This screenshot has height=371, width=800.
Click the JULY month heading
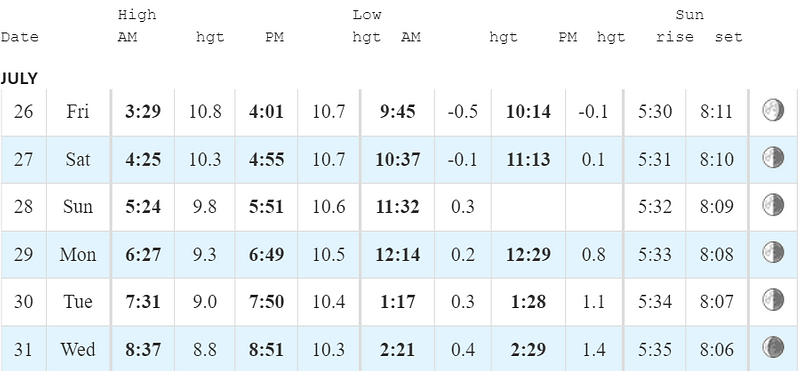pos(19,79)
